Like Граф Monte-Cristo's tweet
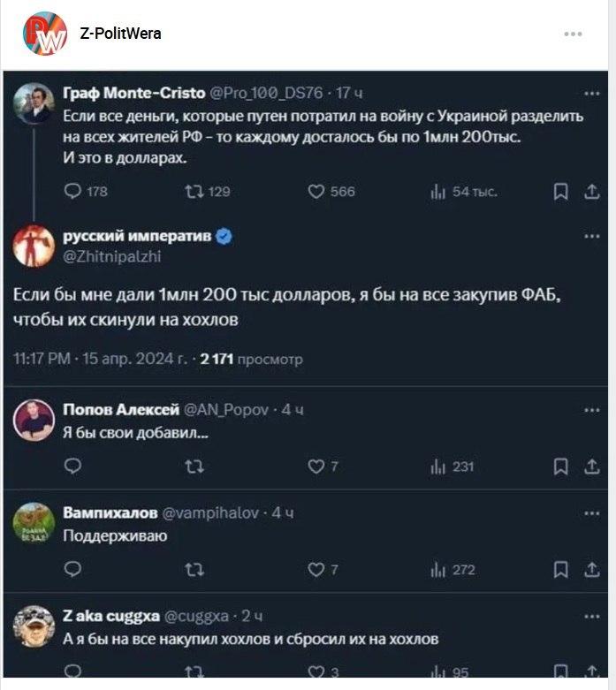Viewport: 616px width, 690px height. click(316, 192)
